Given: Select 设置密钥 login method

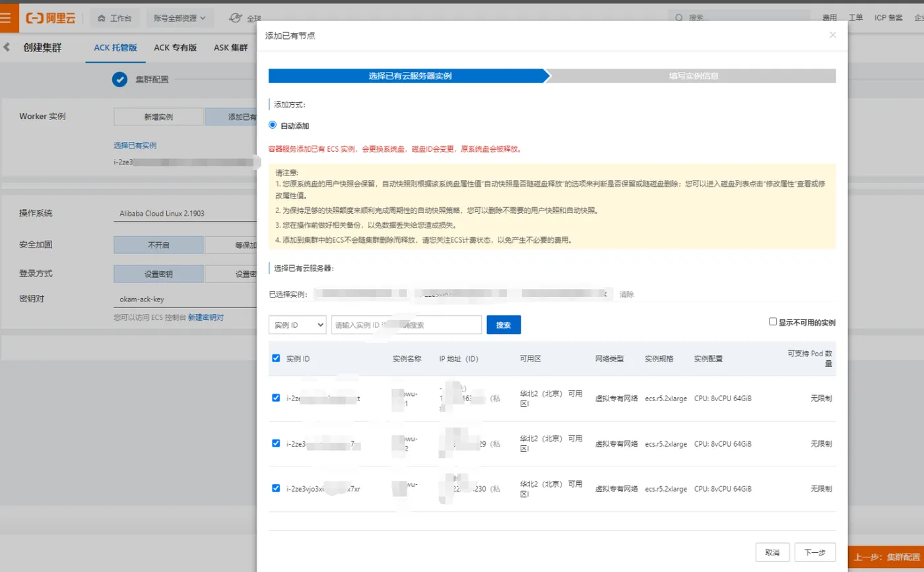Looking at the screenshot, I should (x=158, y=274).
